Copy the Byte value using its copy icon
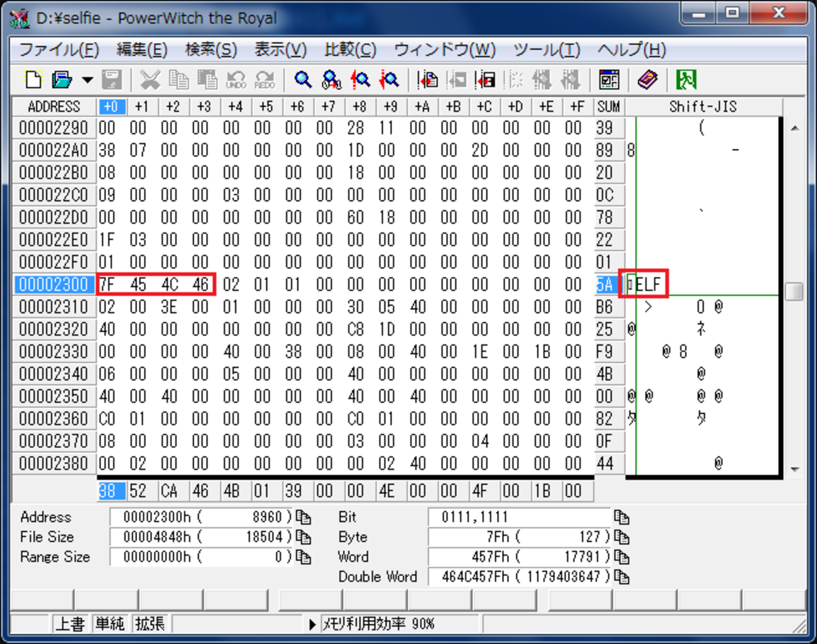817x644 pixels. (622, 537)
